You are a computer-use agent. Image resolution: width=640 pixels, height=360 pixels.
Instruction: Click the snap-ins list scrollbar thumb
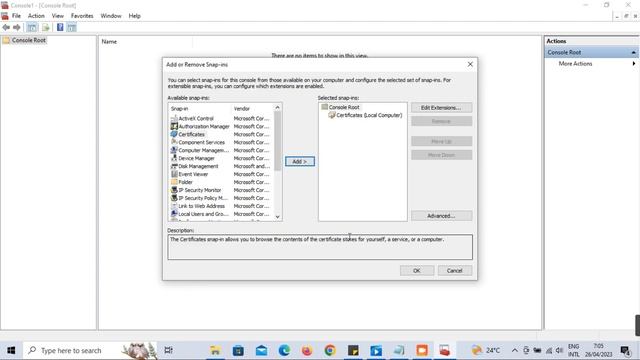click(278, 141)
